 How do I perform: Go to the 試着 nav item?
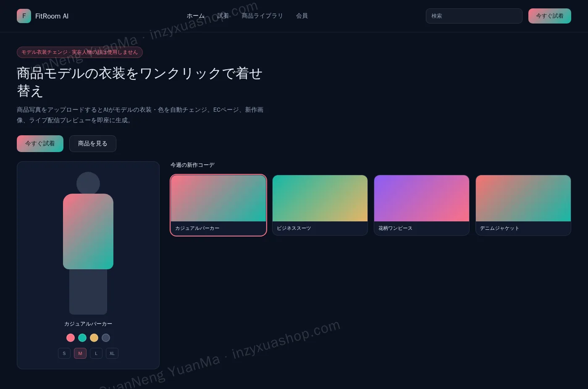coord(223,16)
